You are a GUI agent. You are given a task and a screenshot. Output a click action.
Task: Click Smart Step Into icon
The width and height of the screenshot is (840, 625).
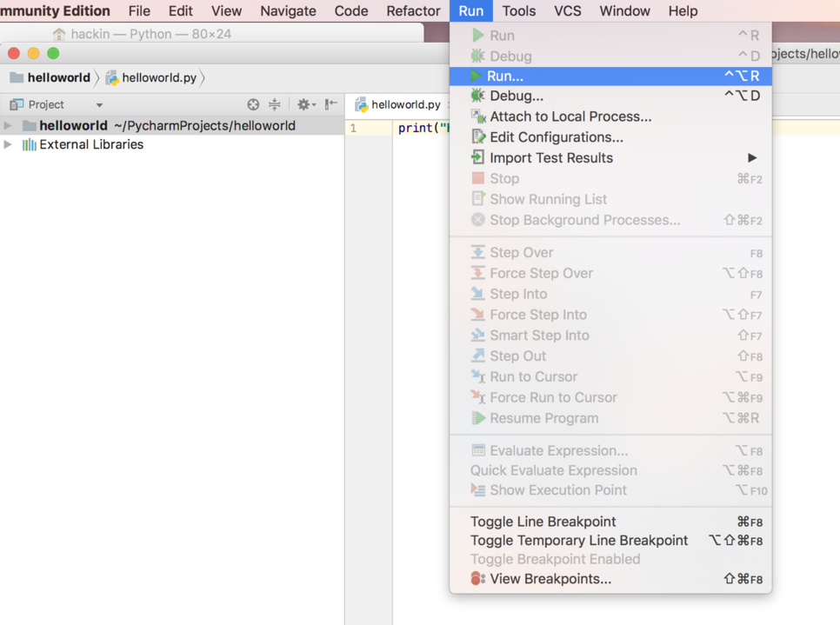478,335
